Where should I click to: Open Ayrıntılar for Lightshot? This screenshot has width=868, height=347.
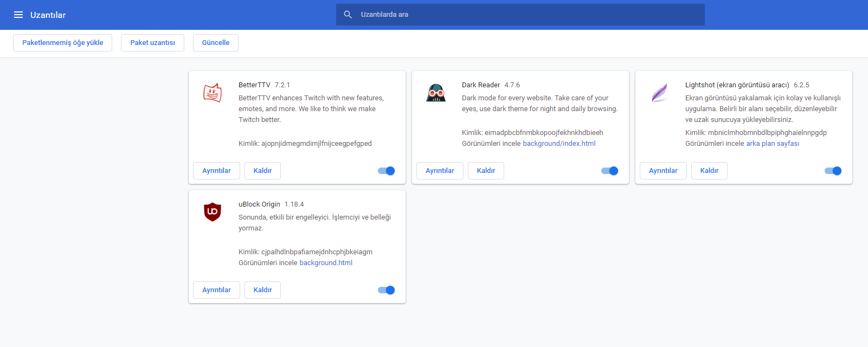[663, 171]
